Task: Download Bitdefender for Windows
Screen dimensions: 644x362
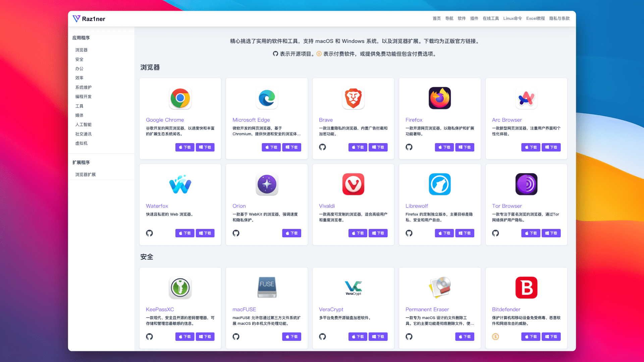Action: (x=551, y=337)
